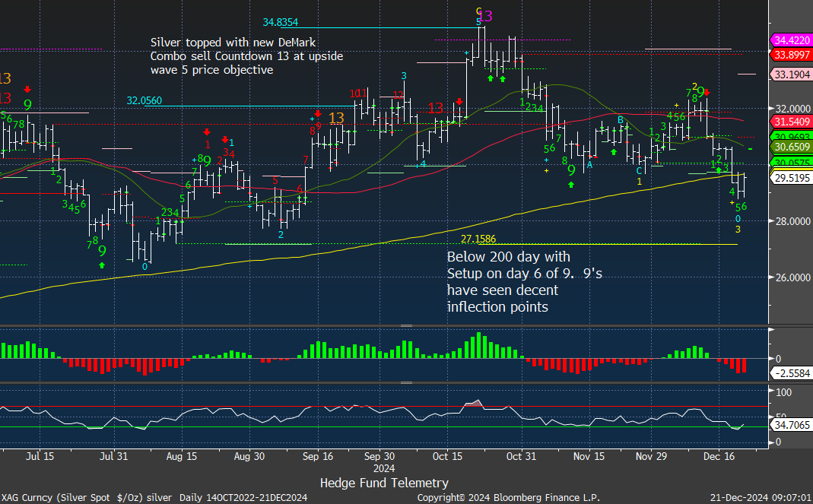813x504 pixels.
Task: Select the 'Silver topped with new DeMark' annotation
Action: click(x=247, y=56)
